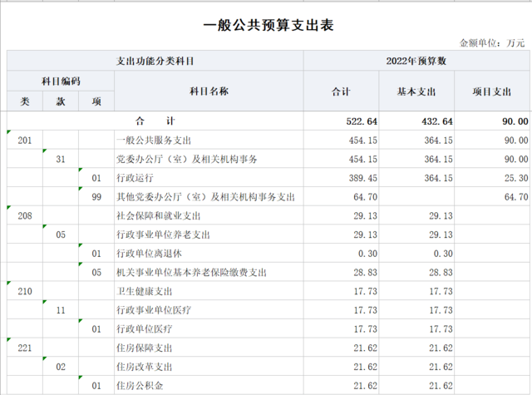Screen dimensions: 532x395
Task: Select the 金额单位：万元 label cell
Action: tap(492, 42)
